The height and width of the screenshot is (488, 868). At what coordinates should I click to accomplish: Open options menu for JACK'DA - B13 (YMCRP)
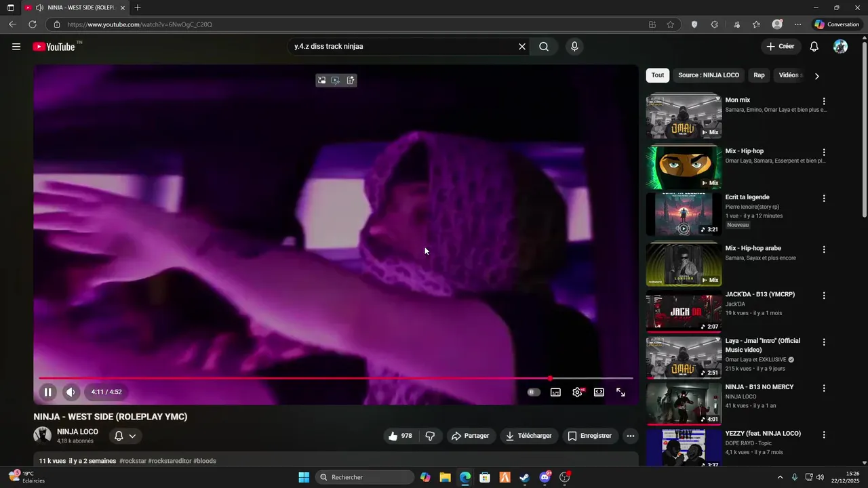pyautogui.click(x=824, y=296)
